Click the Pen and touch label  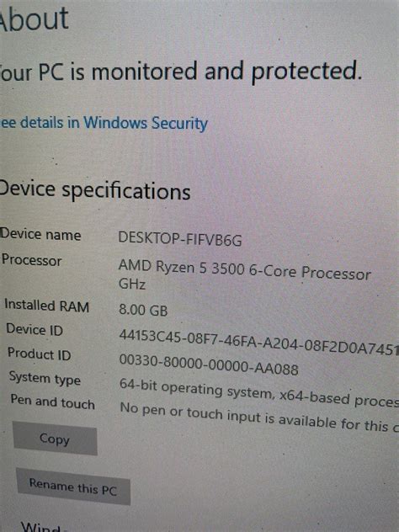coord(52,402)
